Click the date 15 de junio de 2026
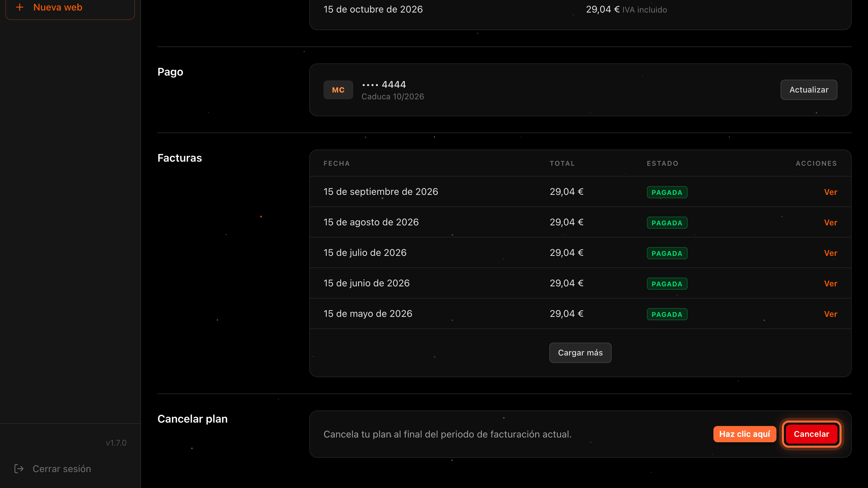The width and height of the screenshot is (868, 488). [x=367, y=283]
